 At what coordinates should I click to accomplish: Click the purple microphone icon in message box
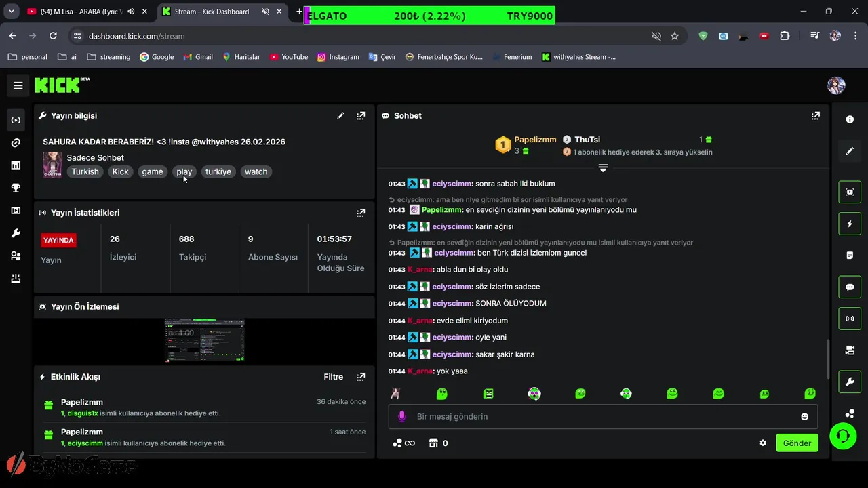(x=401, y=416)
